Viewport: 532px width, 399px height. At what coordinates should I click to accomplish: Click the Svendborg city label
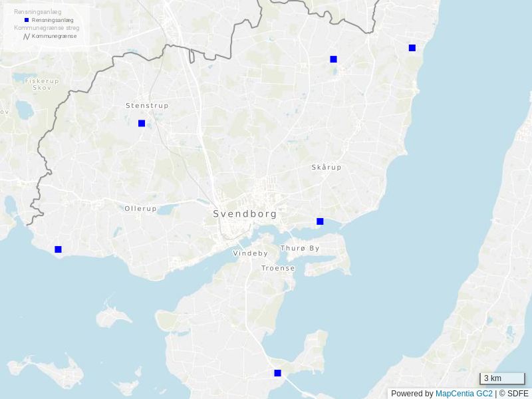click(x=245, y=214)
